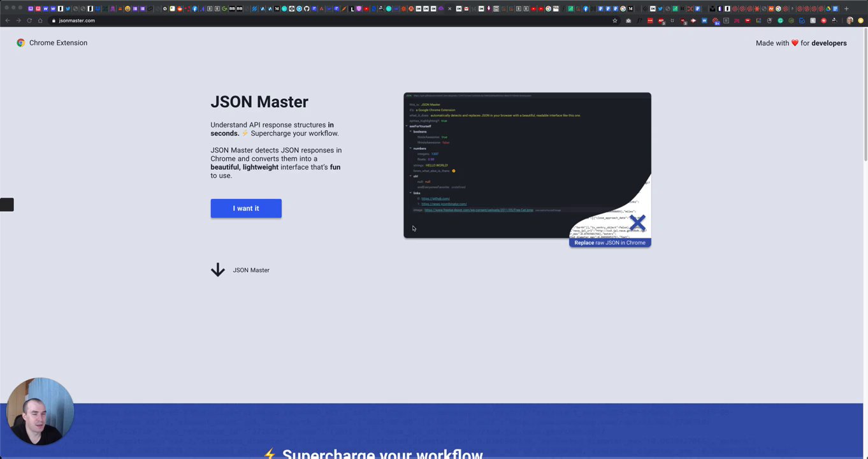Click the blue X mark over raw JSON
Screen dimensions: 868x459
coord(637,223)
